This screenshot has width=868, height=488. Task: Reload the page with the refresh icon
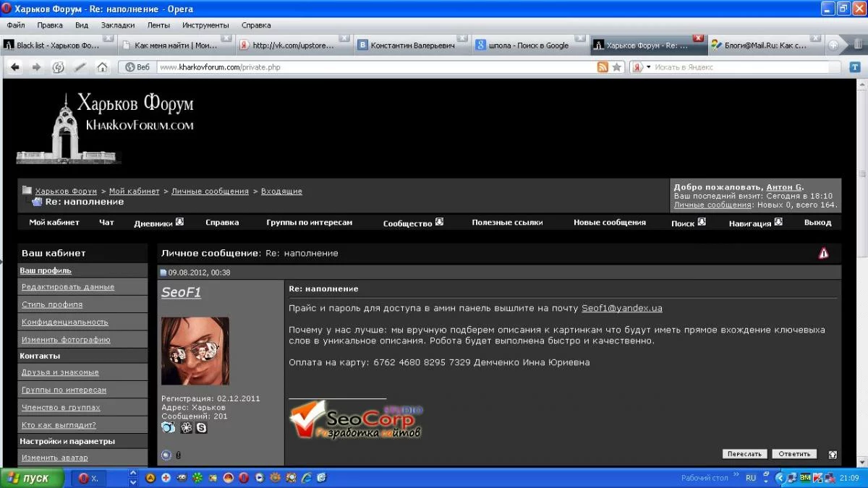coord(59,67)
